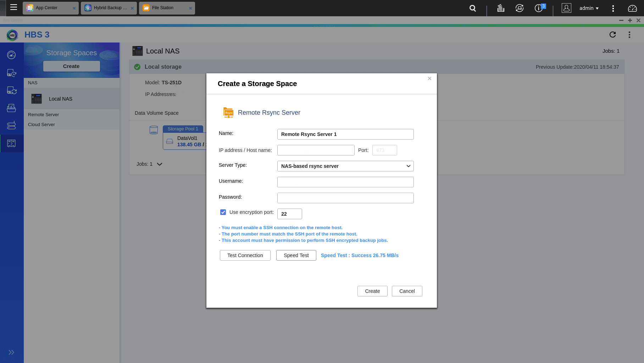644x363 pixels.
Task: Open the Backup & Restore sidebar icon
Action: pos(11,73)
